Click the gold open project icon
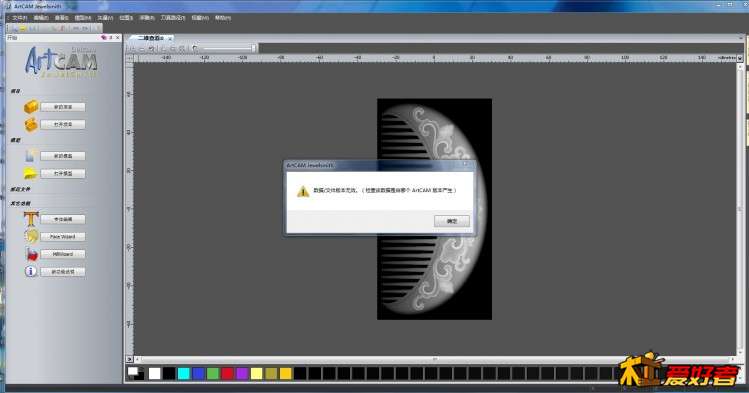 coord(31,125)
